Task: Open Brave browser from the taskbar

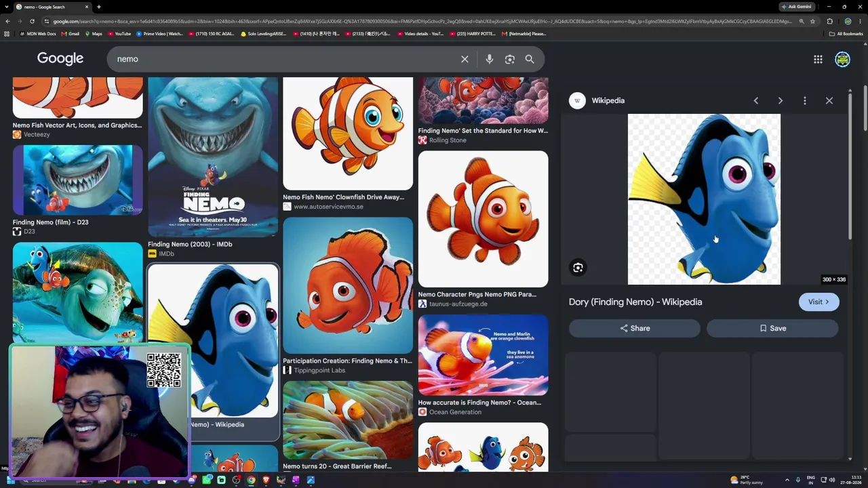Action: click(x=266, y=481)
